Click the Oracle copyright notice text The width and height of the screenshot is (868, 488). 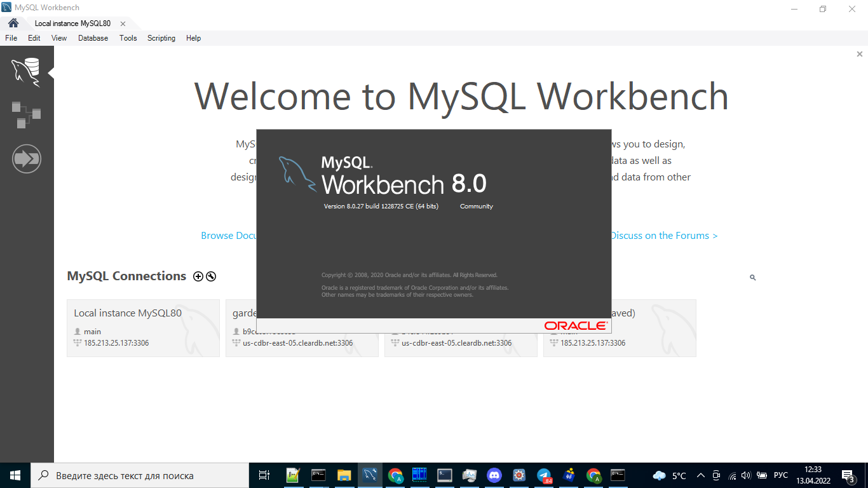tap(409, 275)
